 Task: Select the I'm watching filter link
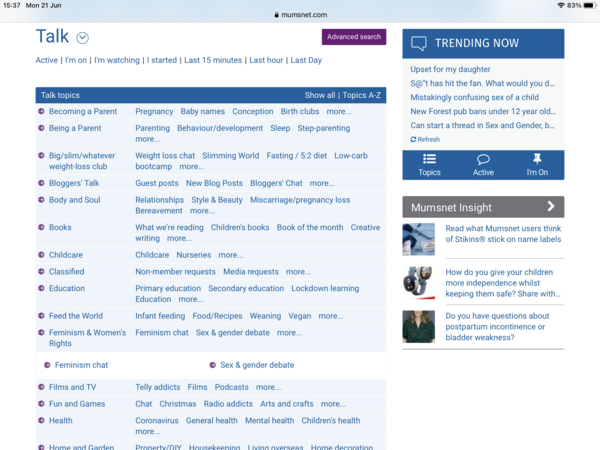pyautogui.click(x=117, y=60)
